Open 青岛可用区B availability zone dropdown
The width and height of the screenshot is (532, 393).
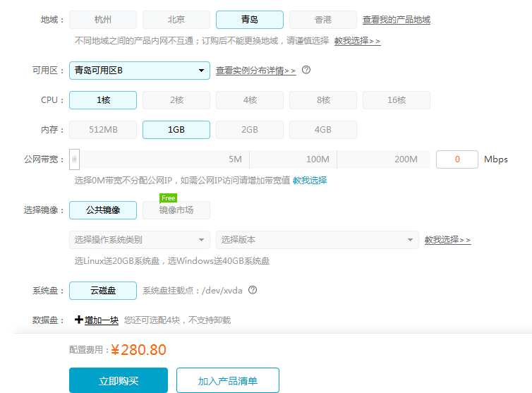pos(140,71)
